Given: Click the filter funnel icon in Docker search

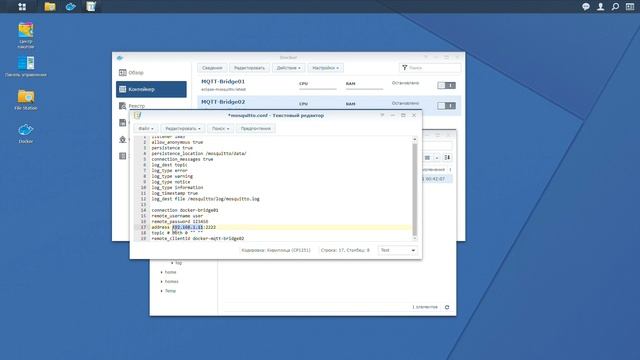Looking at the screenshot, I should [404, 68].
